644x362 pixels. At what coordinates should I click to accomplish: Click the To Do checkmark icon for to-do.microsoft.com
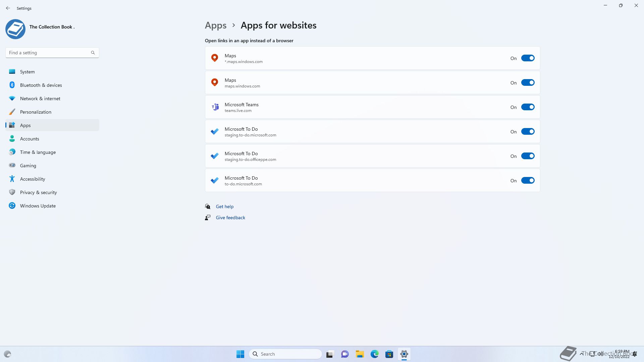(x=215, y=180)
